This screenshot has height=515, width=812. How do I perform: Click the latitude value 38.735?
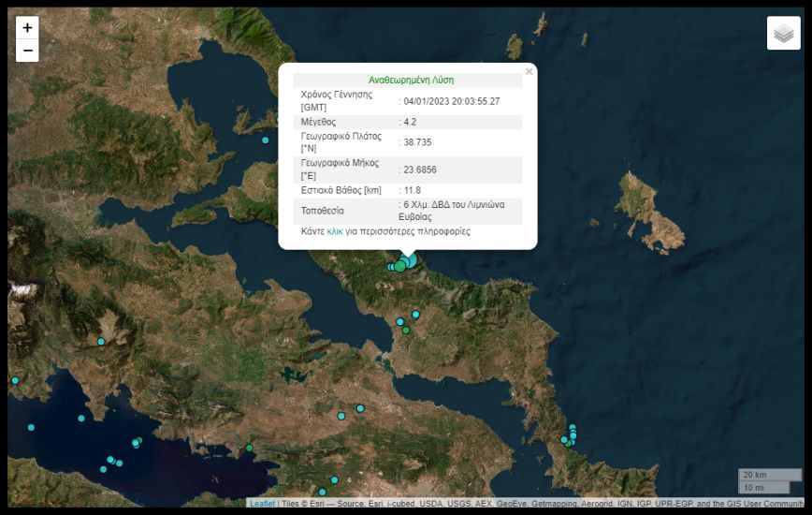pyautogui.click(x=417, y=142)
